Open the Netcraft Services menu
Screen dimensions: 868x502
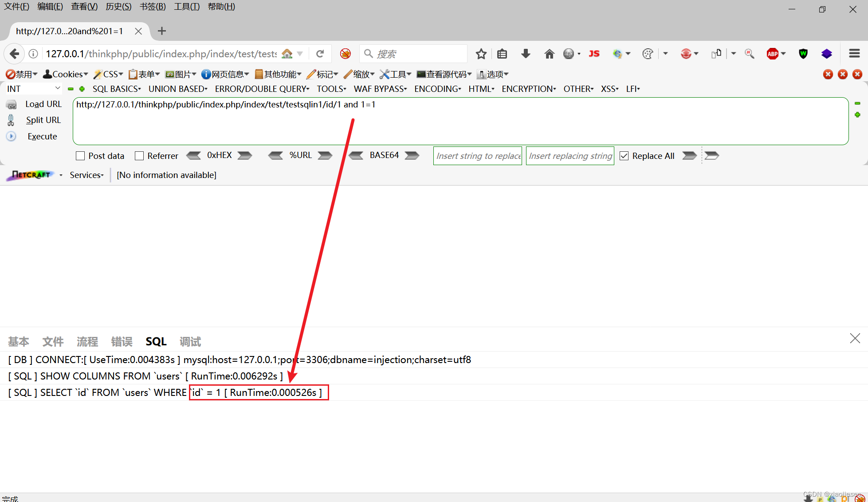(x=86, y=175)
